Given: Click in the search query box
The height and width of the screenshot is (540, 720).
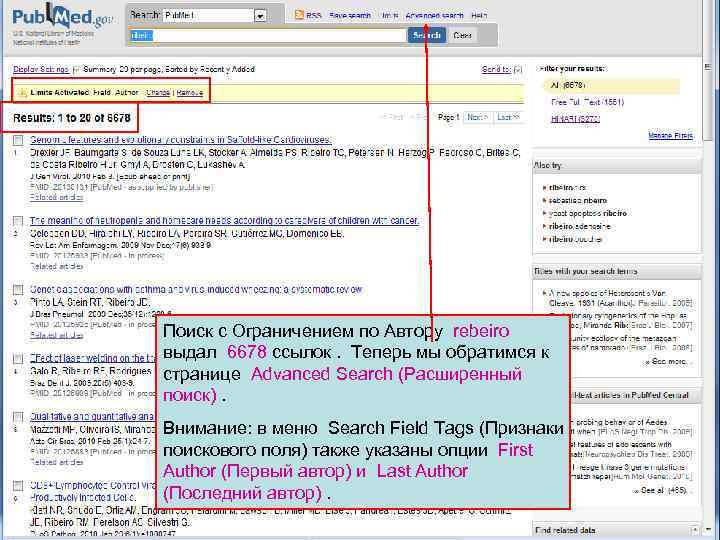Looking at the screenshot, I should coord(268,35).
